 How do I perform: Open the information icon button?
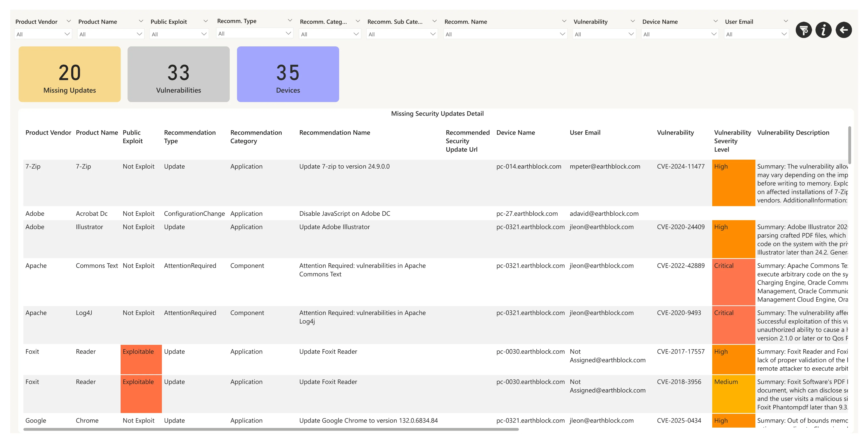click(x=823, y=30)
